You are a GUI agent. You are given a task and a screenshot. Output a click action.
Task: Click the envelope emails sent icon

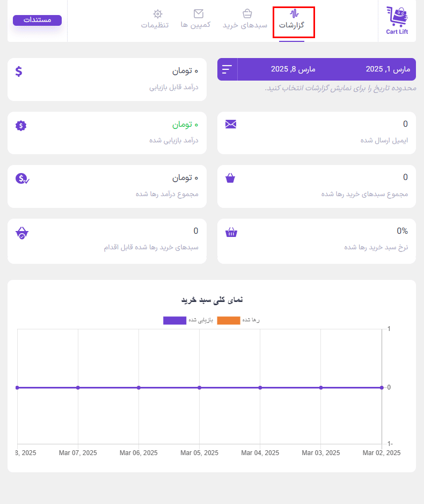230,124
